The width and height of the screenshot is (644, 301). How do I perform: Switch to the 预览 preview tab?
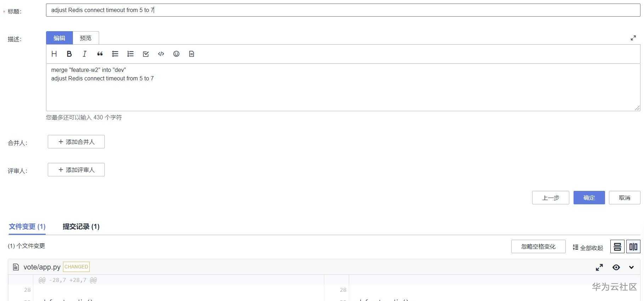pos(86,38)
